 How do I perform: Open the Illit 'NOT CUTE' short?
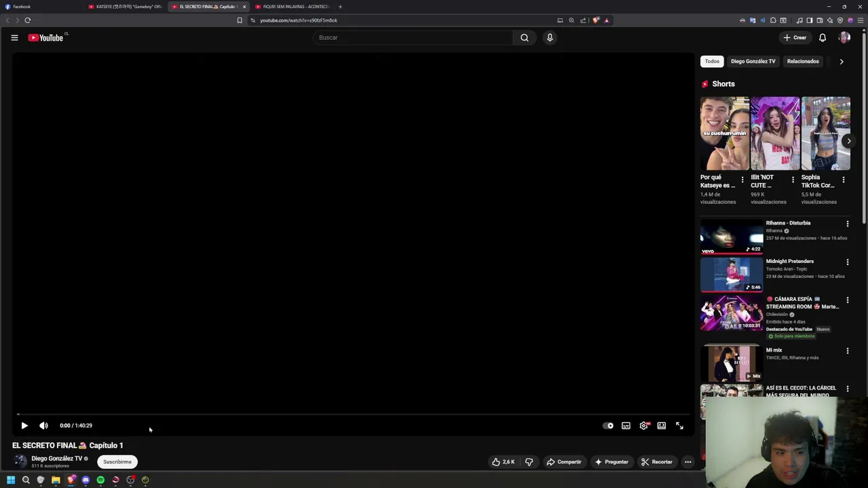click(x=775, y=134)
